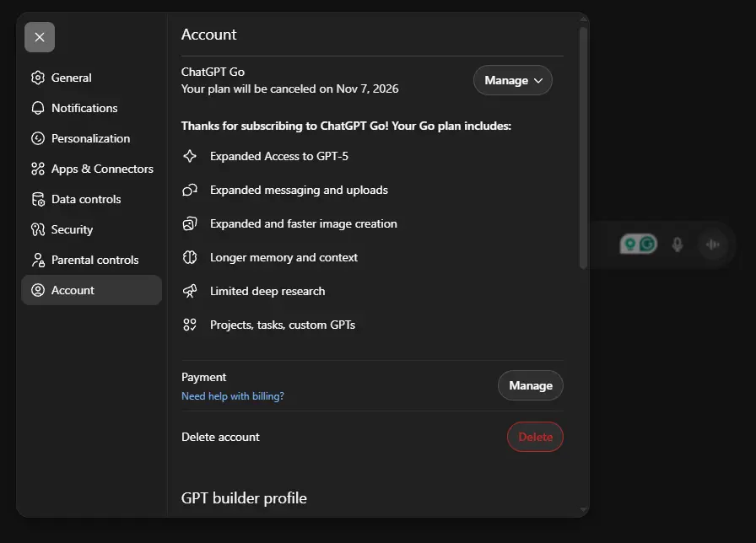Click the text Longer memory and context
Viewport: 756px width, 543px height.
(x=284, y=257)
